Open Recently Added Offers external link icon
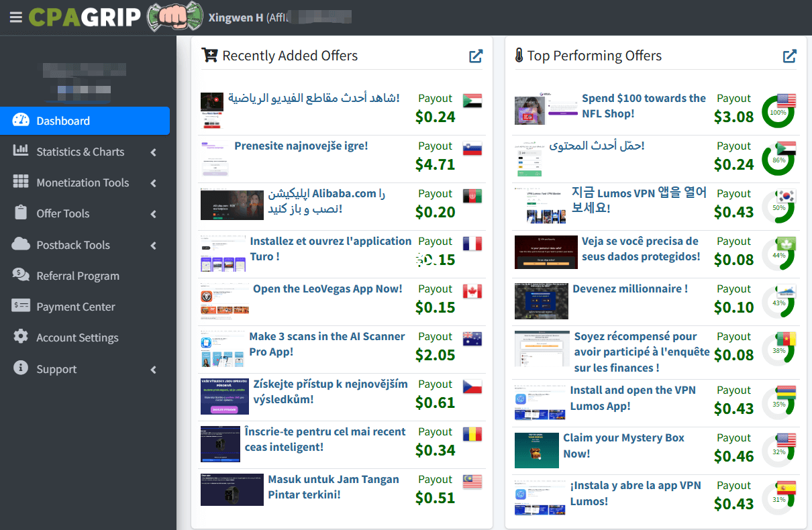The height and width of the screenshot is (530, 812). pyautogui.click(x=476, y=56)
